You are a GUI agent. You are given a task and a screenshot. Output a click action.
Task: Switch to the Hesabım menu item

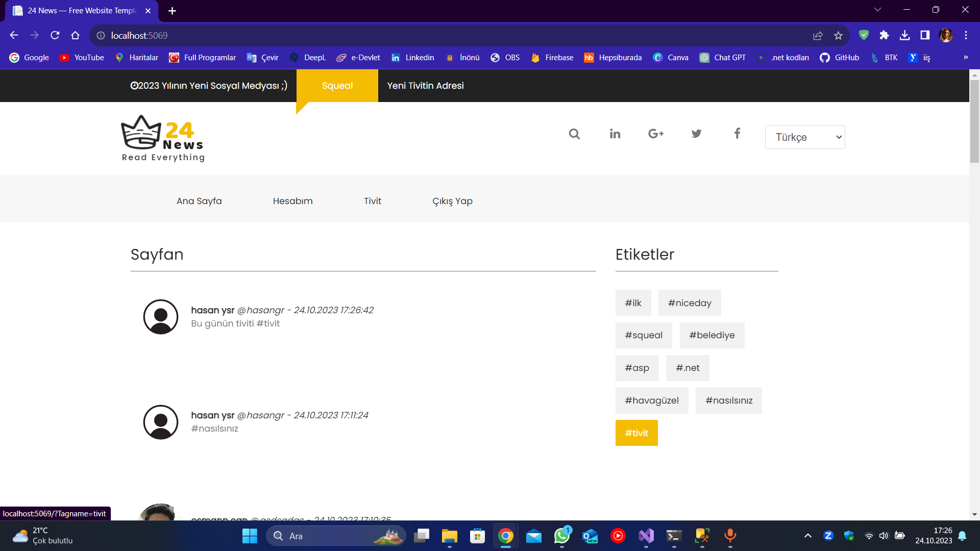click(293, 201)
